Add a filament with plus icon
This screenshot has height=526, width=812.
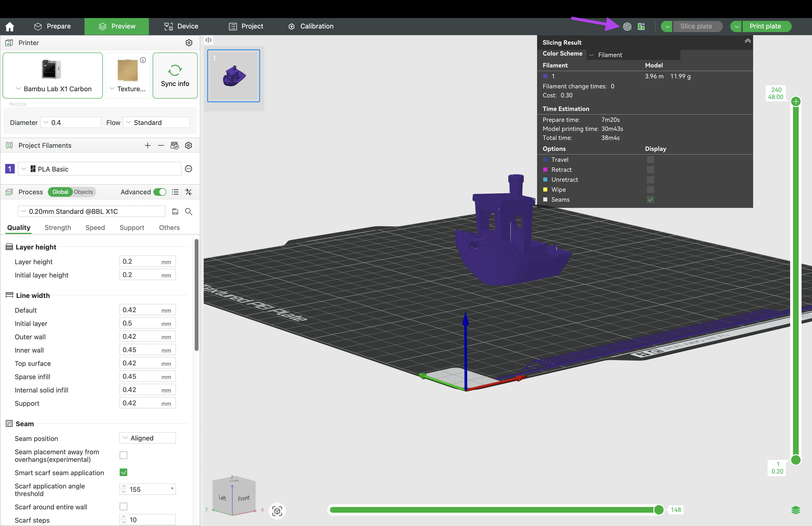pyautogui.click(x=147, y=145)
